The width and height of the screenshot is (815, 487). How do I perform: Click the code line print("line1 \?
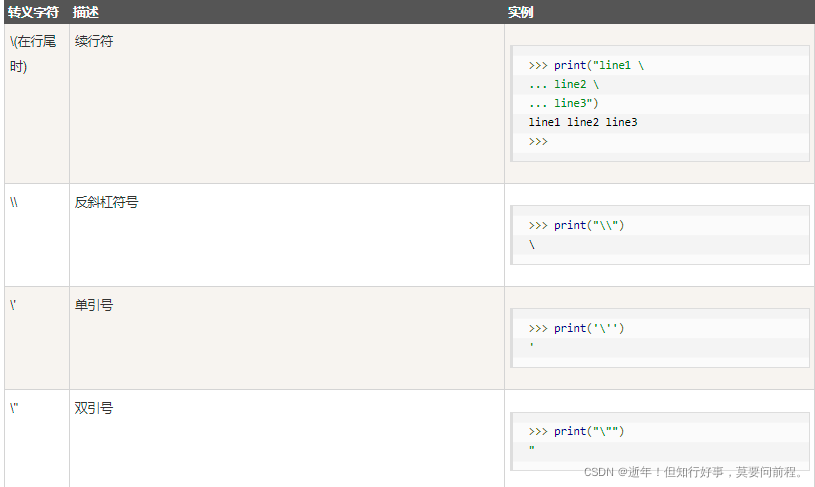click(586, 65)
